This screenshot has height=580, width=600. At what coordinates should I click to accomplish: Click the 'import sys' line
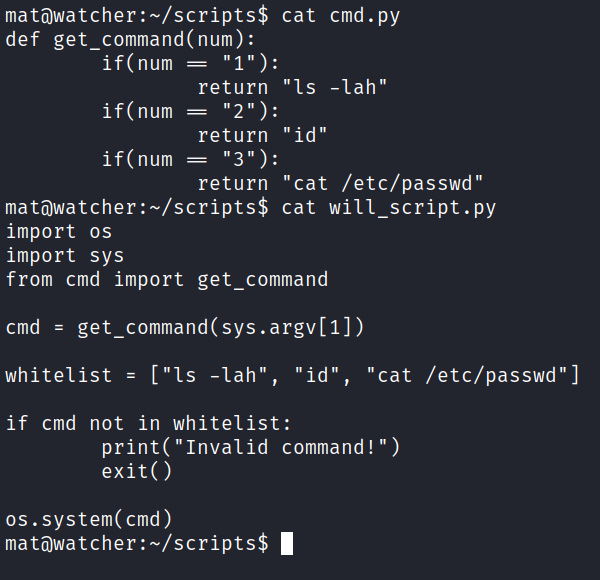65,256
